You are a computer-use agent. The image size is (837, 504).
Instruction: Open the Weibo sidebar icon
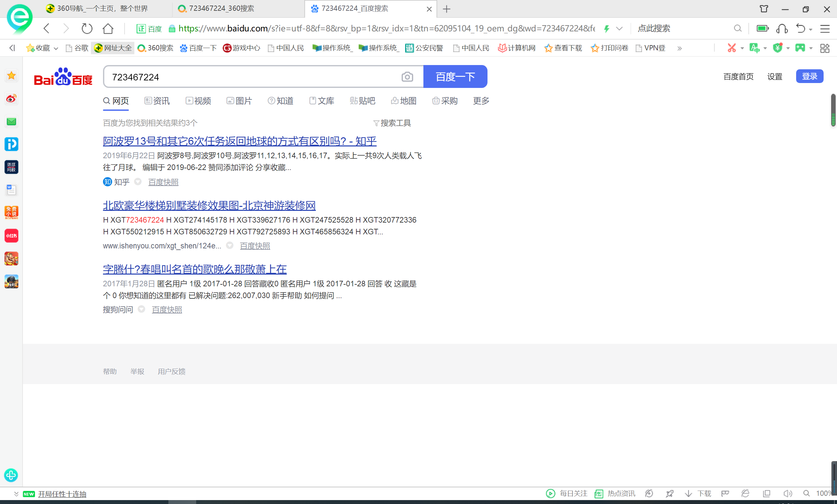(11, 98)
